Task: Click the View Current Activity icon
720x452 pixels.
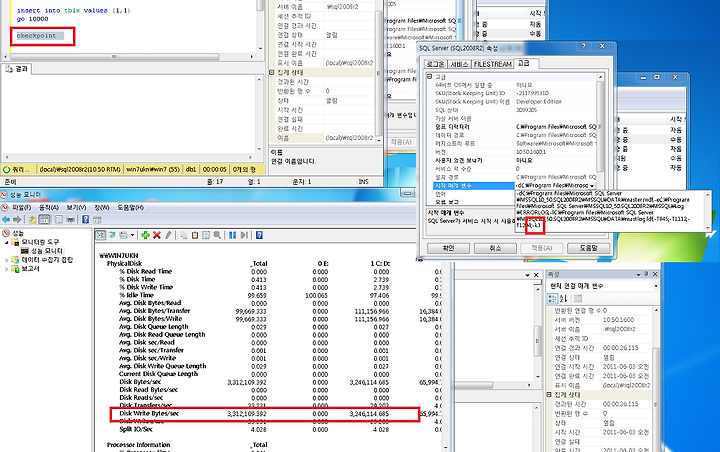Action: [x=101, y=235]
